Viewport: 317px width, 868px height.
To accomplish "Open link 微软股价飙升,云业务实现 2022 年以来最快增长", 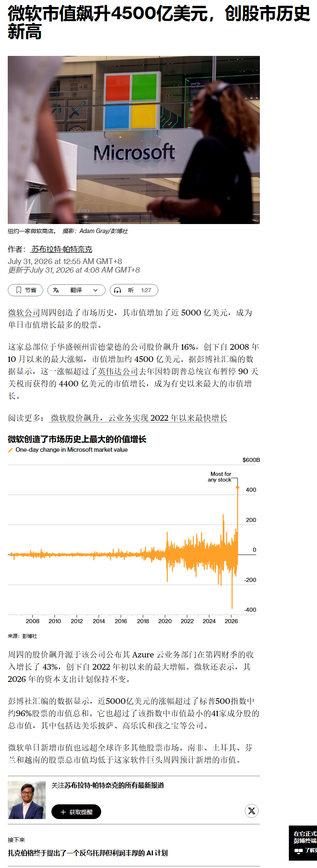I will 139,418.
